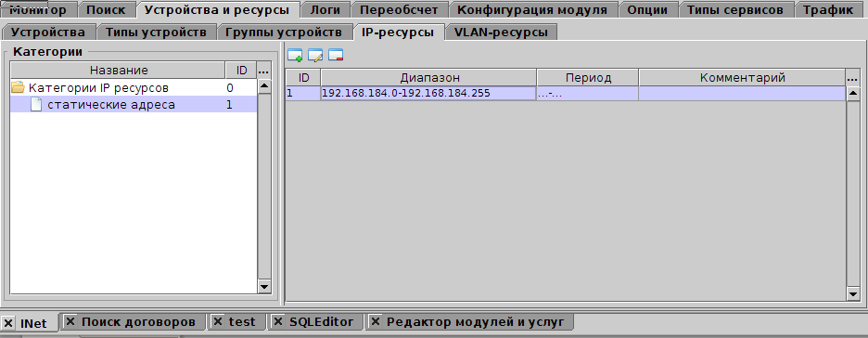
Task: Switch to the VLAN-ресурсы sub-tab
Action: [501, 32]
